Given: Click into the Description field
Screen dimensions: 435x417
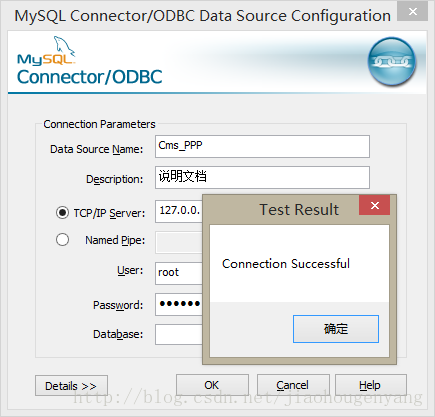Looking at the screenshot, I should (262, 177).
